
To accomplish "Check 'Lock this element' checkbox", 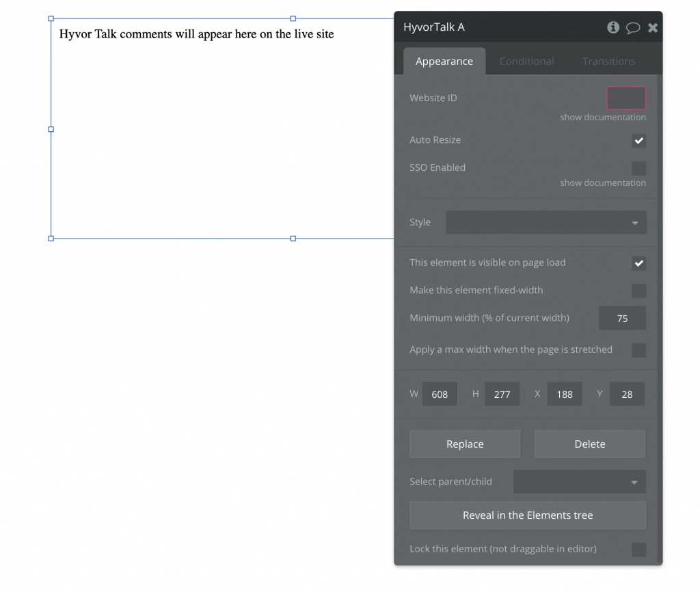I will click(x=639, y=550).
